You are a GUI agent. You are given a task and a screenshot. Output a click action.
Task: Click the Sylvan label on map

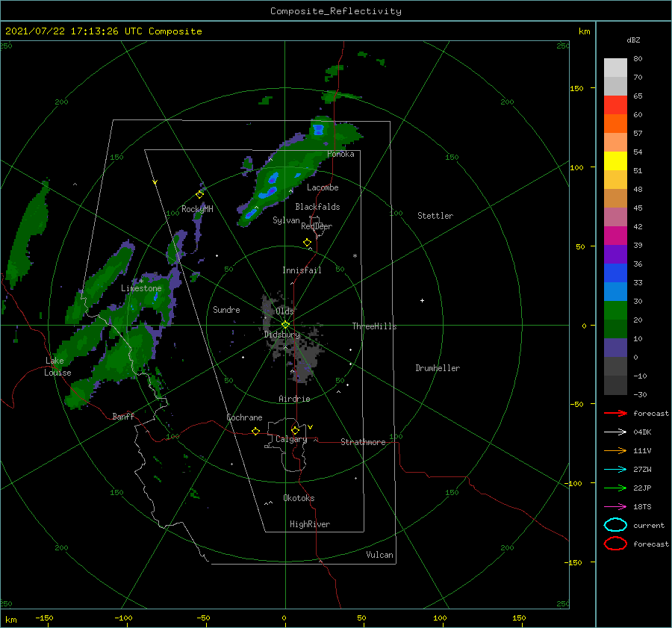coord(286,220)
